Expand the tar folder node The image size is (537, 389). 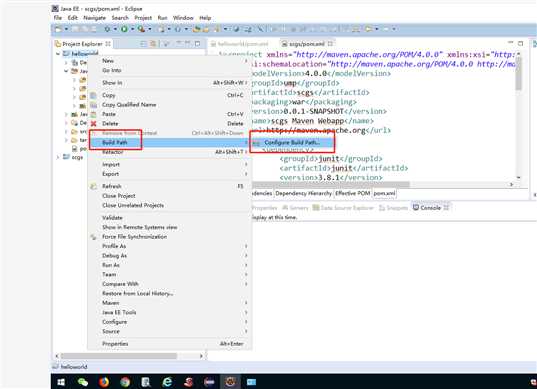coord(66,140)
